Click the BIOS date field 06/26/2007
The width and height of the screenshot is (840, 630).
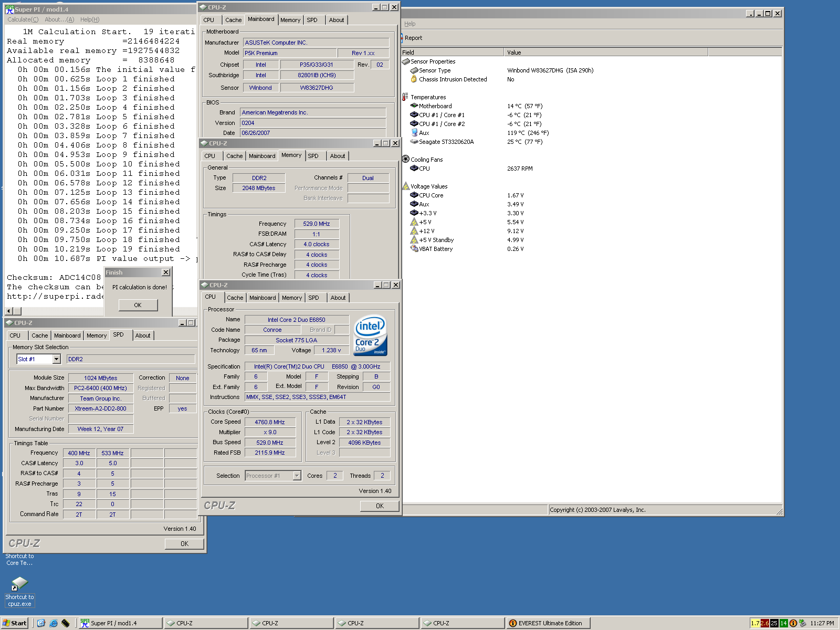313,133
